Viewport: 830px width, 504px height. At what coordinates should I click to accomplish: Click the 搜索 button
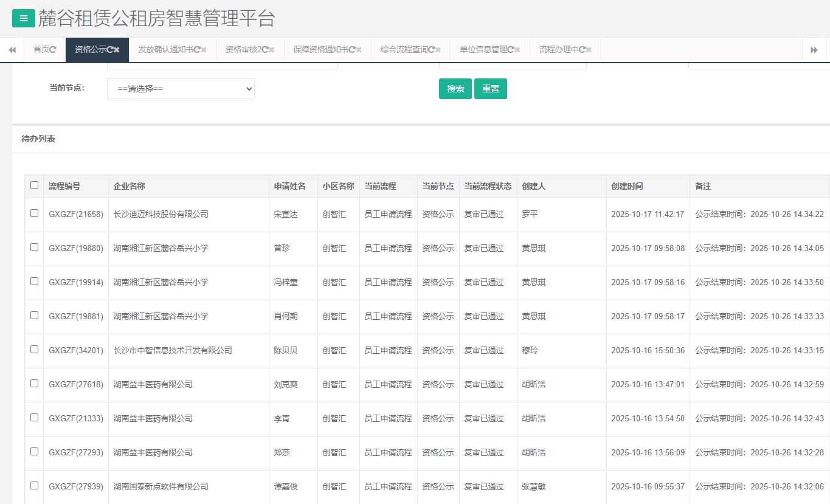(x=455, y=89)
